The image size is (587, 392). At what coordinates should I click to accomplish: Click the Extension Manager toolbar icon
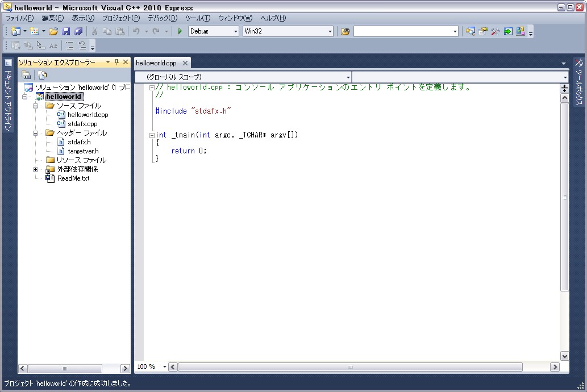pos(521,31)
